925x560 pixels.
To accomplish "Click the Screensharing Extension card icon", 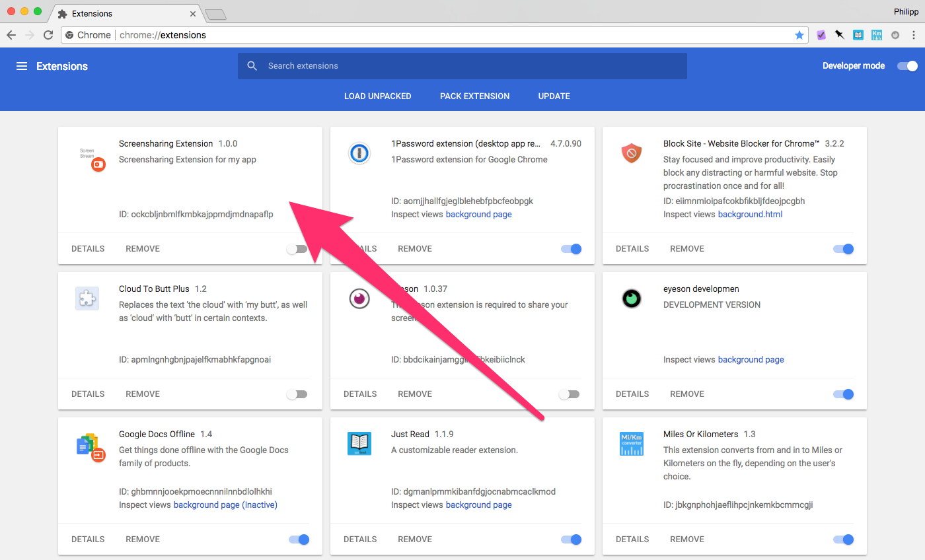I will click(x=92, y=158).
